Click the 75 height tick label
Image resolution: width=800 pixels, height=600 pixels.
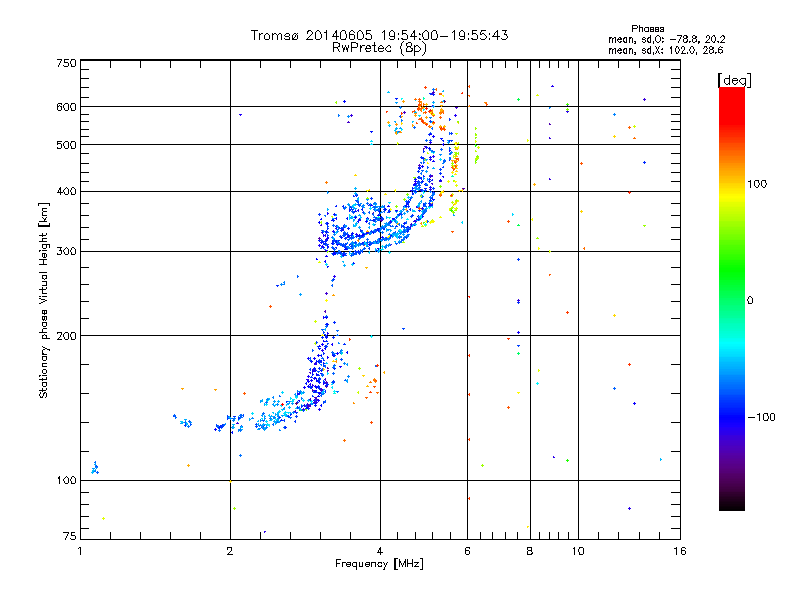(x=70, y=536)
